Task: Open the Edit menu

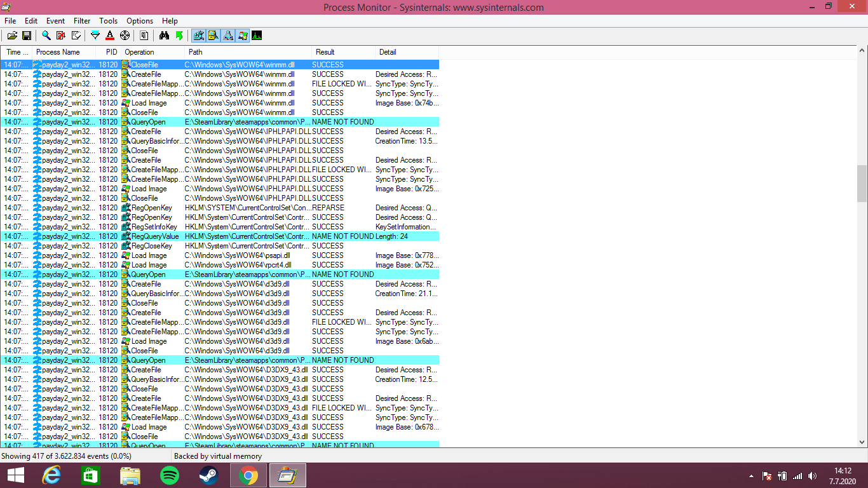Action: [x=31, y=21]
